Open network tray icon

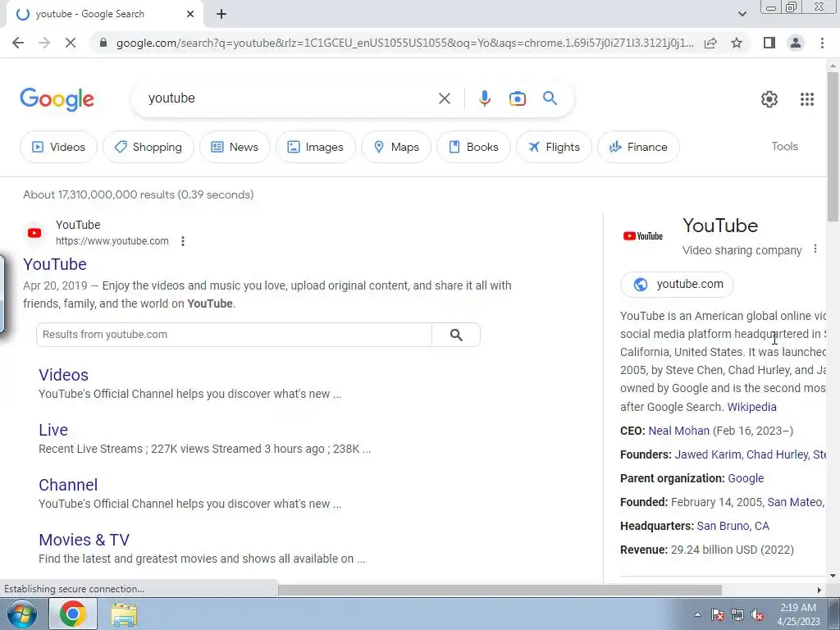click(737, 615)
